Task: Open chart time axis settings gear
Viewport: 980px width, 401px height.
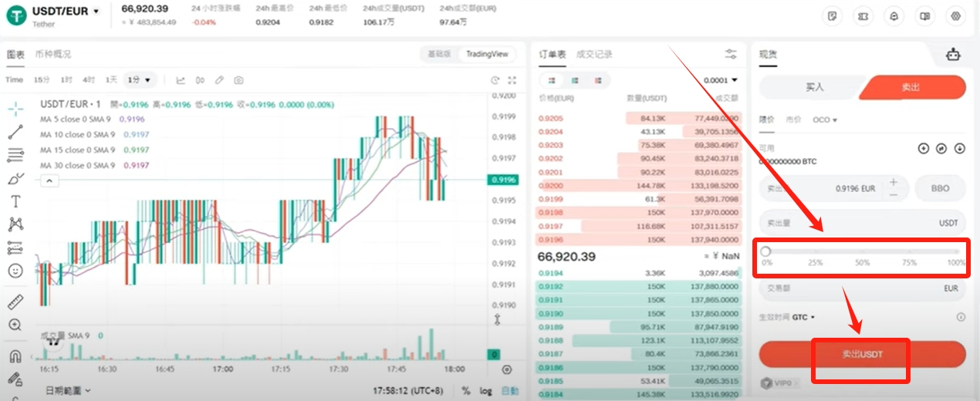Action: [x=506, y=369]
